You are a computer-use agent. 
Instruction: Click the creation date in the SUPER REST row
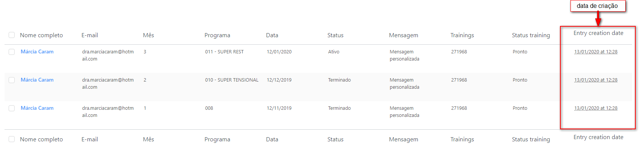click(596, 52)
